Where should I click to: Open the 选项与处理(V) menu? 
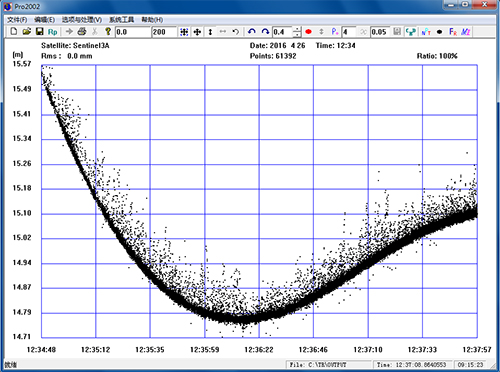(x=82, y=20)
